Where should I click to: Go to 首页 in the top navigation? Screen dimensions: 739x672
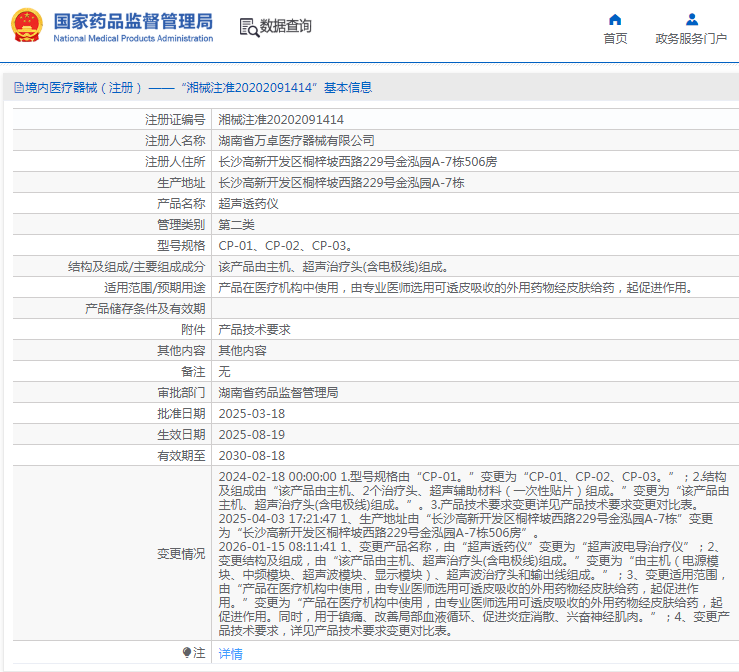[615, 39]
